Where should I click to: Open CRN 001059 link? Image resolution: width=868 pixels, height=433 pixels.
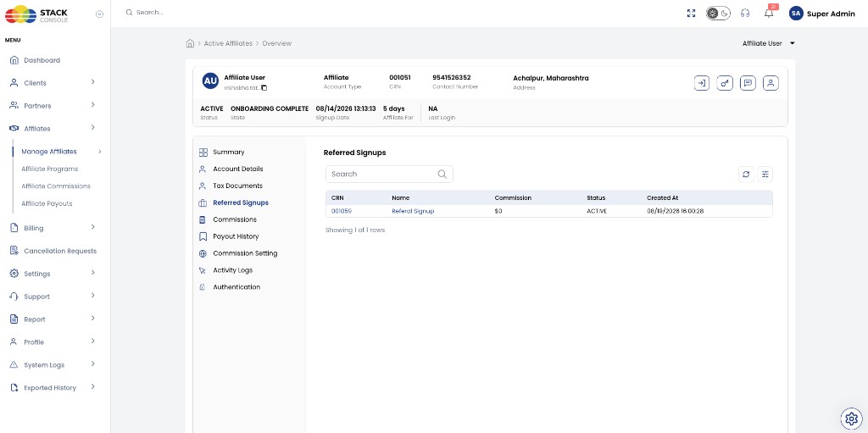(342, 211)
